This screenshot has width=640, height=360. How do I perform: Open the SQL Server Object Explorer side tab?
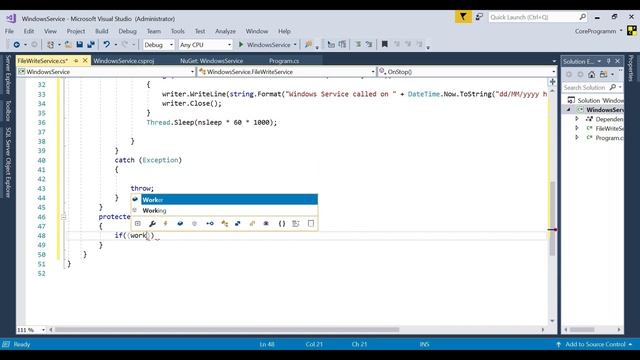8,162
